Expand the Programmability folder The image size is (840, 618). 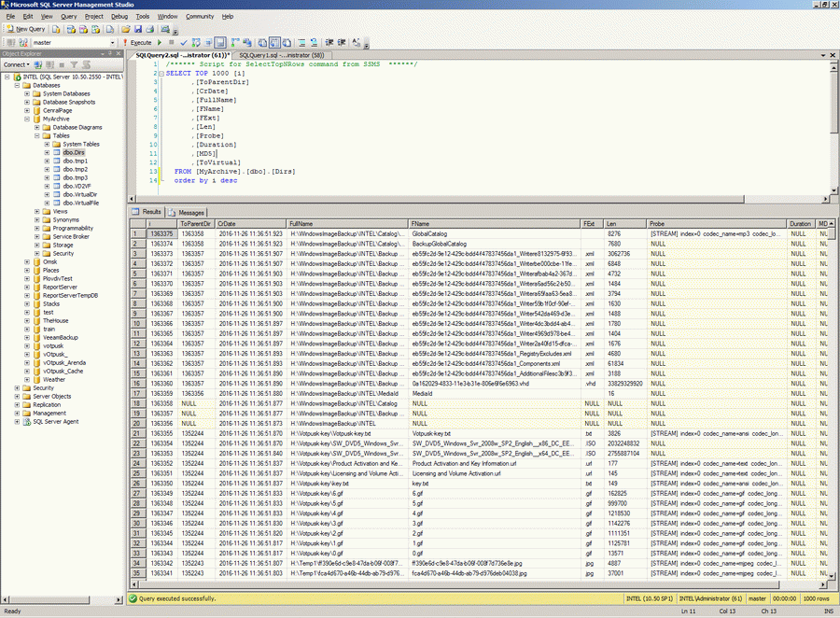coord(37,229)
